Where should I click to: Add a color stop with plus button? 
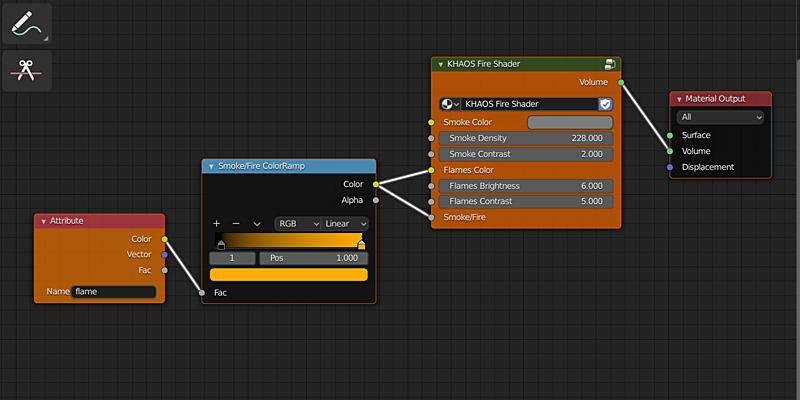pyautogui.click(x=216, y=223)
